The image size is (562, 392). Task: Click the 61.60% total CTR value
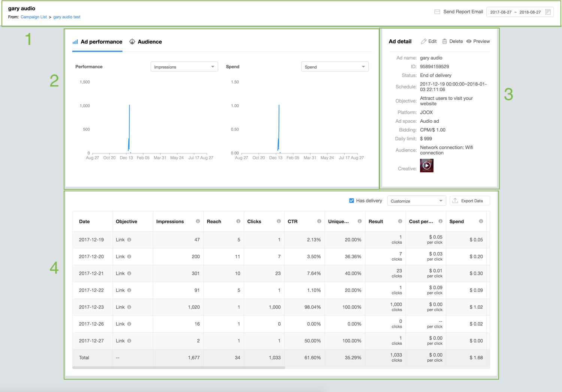312,358
